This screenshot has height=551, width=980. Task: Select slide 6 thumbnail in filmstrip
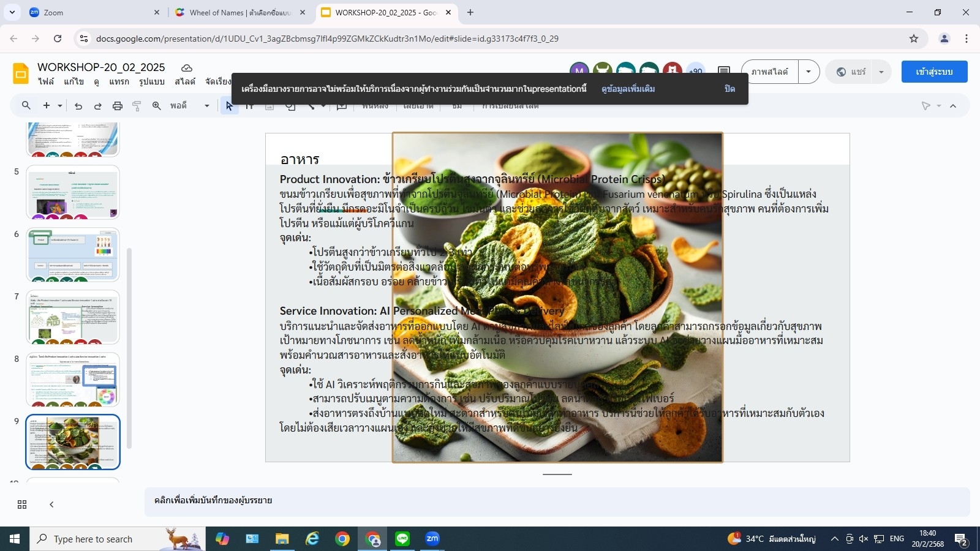tap(73, 255)
